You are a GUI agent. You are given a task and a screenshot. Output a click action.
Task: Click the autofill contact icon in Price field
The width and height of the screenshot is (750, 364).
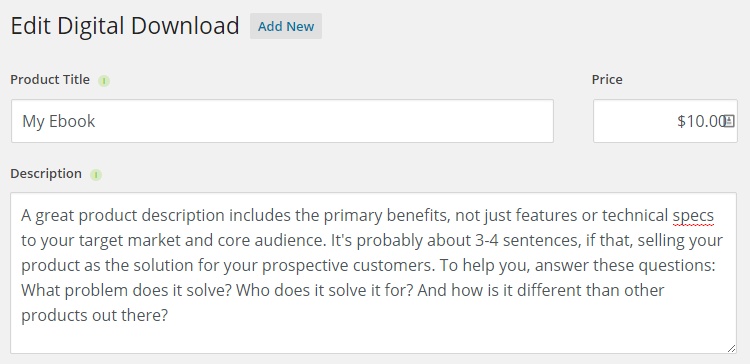tap(728, 121)
